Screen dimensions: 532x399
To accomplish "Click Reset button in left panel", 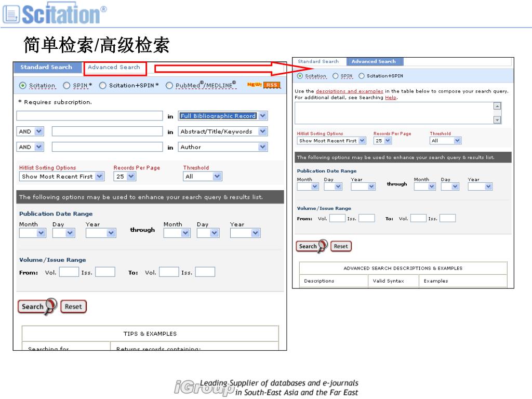I will (x=73, y=307).
